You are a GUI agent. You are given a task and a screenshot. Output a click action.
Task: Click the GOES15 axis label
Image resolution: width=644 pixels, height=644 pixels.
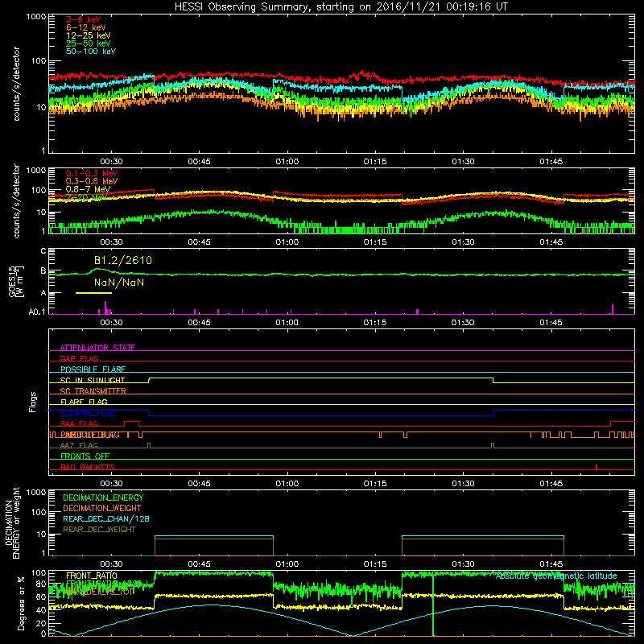(13, 281)
